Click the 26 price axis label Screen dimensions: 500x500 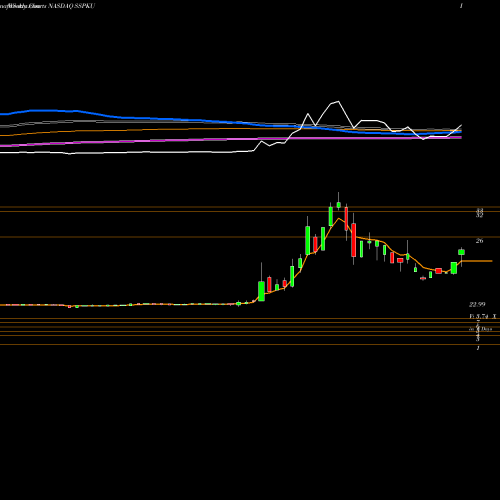coord(479,241)
